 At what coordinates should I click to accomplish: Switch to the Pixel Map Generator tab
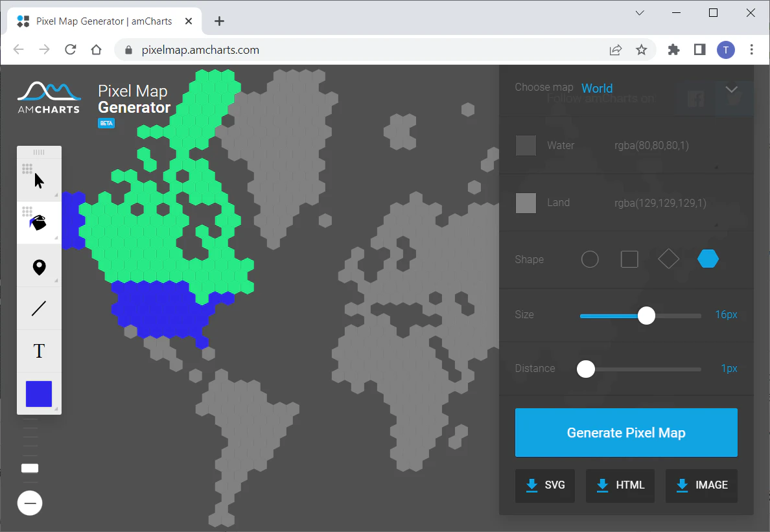click(x=104, y=21)
